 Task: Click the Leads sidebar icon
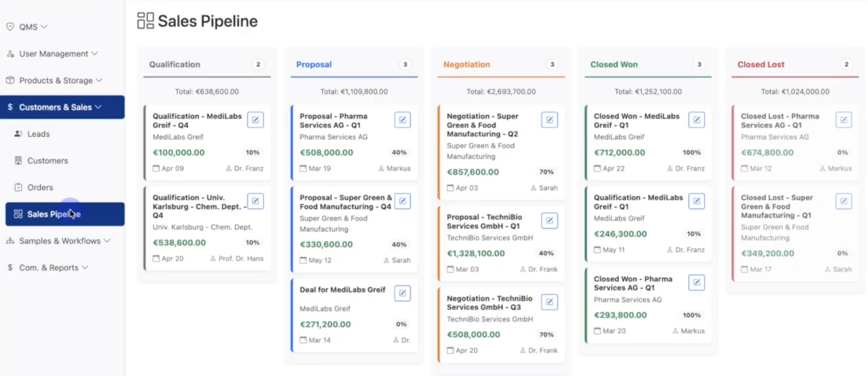tap(18, 134)
